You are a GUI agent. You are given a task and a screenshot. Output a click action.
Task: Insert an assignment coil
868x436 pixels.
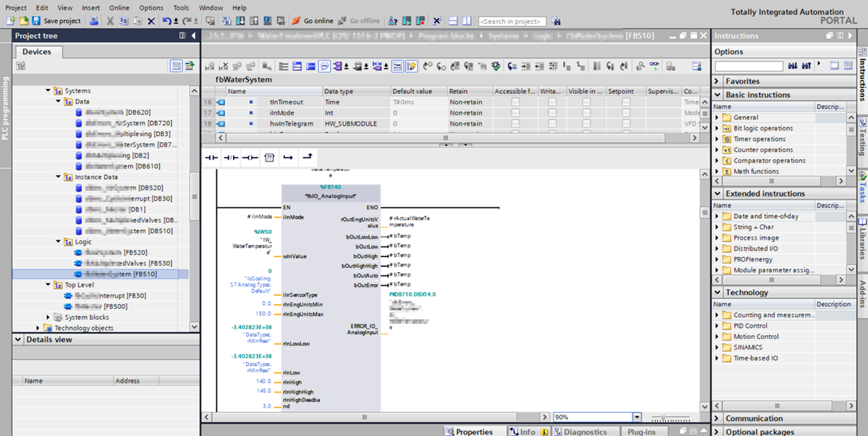[250, 158]
